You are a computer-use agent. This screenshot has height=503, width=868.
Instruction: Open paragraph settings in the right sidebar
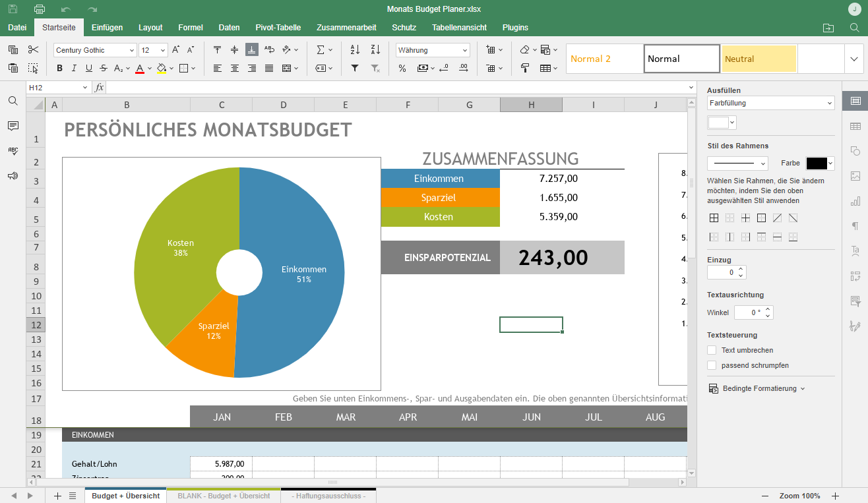pos(855,226)
